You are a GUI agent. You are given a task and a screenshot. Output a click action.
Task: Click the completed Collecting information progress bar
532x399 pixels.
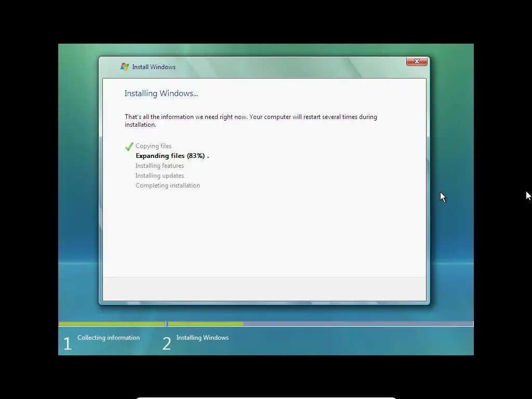point(112,324)
